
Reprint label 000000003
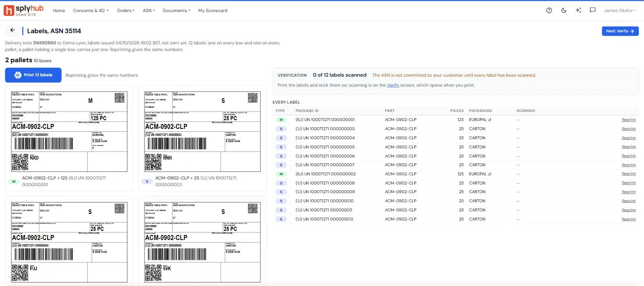click(x=629, y=129)
